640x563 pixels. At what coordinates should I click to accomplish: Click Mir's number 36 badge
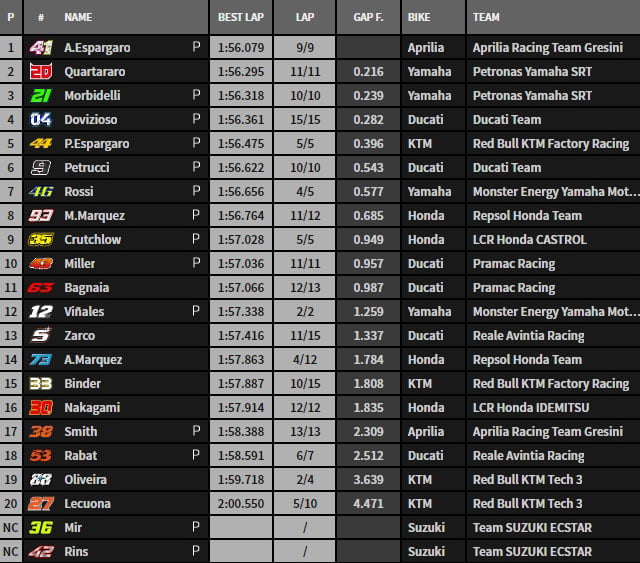tap(41, 528)
